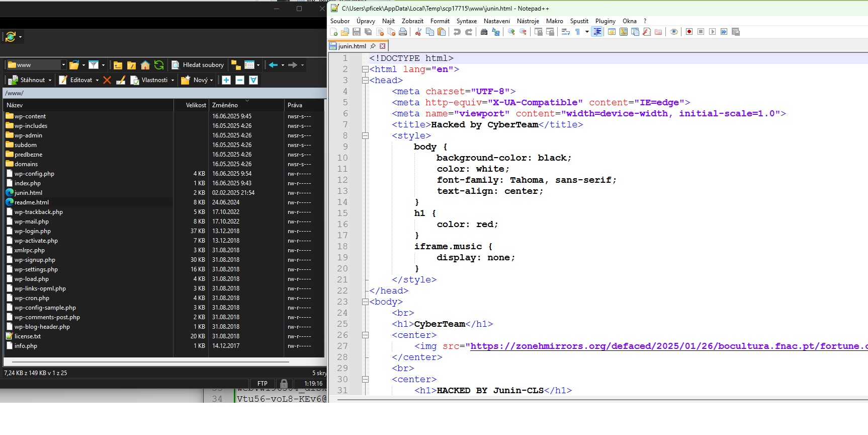The image size is (868, 435).
Task: Click the refresh directory icon in WinSCP
Action: 159,65
